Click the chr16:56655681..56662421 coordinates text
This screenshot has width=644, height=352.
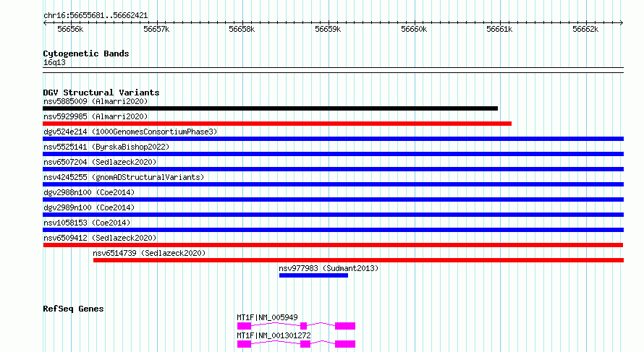click(x=96, y=16)
